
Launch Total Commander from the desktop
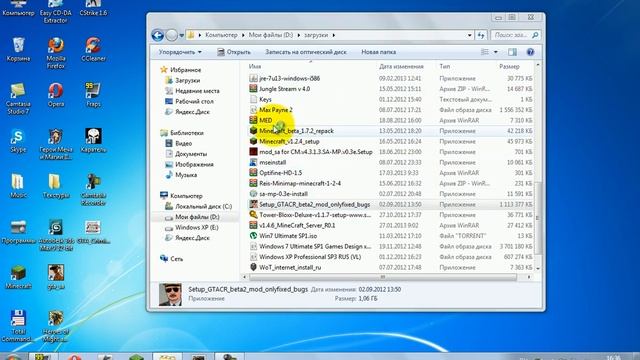(18, 325)
